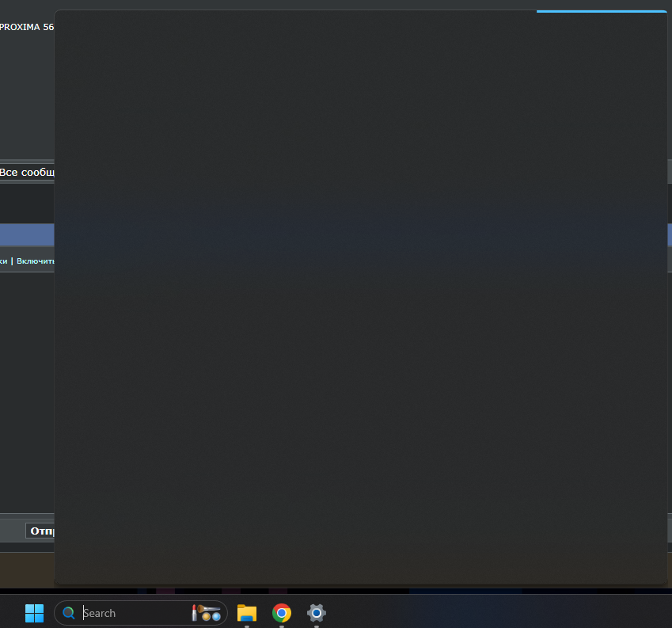The height and width of the screenshot is (628, 672).
Task: Open File Explorer from the taskbar
Action: (x=247, y=613)
